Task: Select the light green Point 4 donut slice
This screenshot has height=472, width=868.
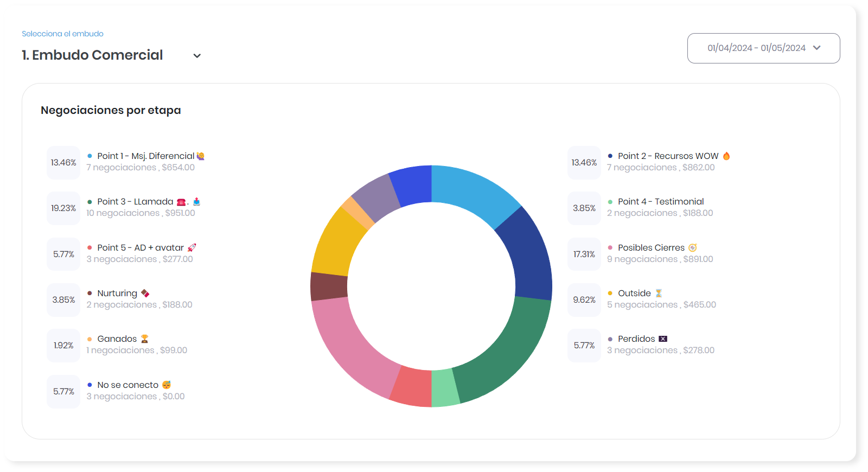Action: click(x=445, y=388)
